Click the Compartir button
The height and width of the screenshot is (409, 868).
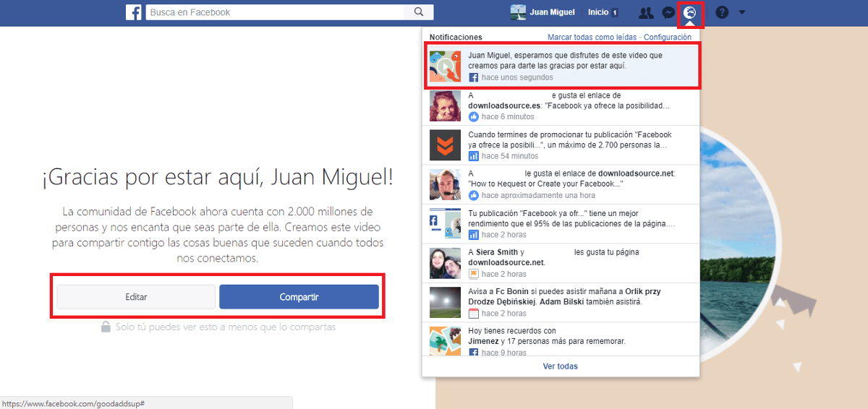tap(299, 297)
